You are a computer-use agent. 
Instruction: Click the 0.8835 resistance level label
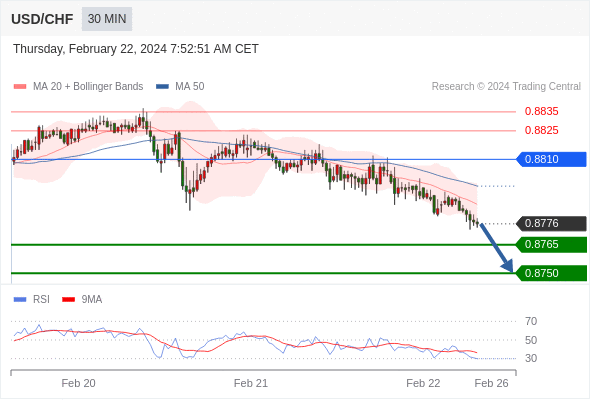coord(541,111)
